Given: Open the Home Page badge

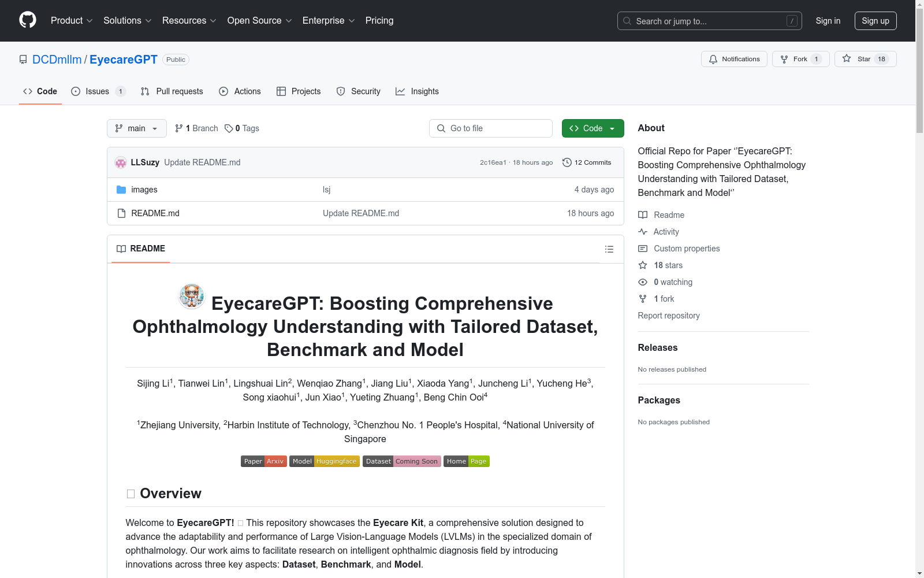Looking at the screenshot, I should tap(467, 461).
